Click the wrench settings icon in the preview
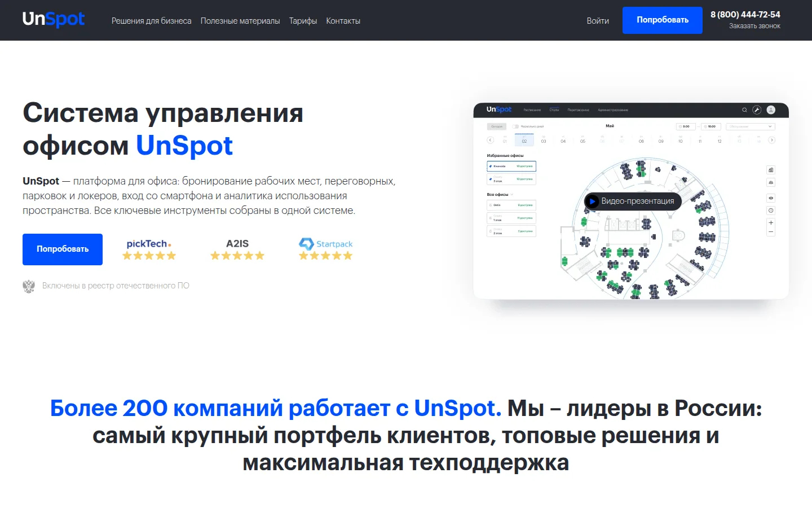This screenshot has width=812, height=508. (757, 110)
